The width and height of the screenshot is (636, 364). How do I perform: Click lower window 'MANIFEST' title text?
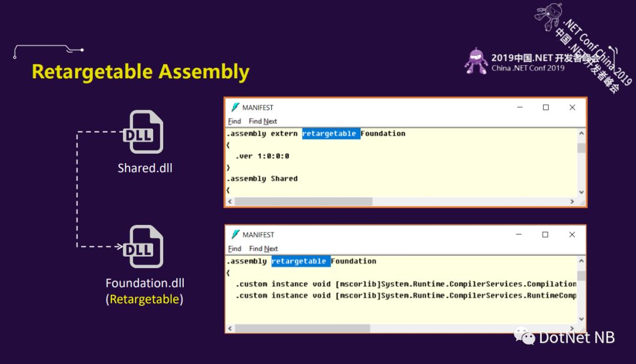point(258,235)
